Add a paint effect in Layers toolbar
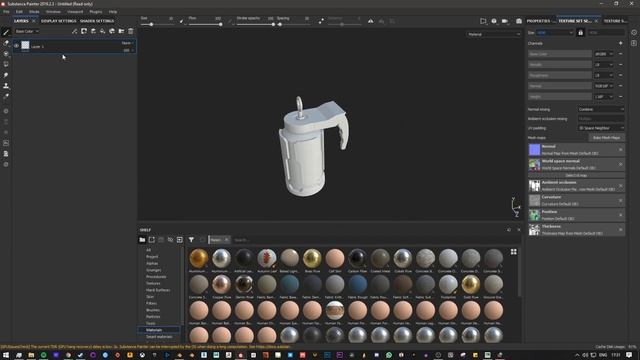The image size is (640, 360). pyautogui.click(x=74, y=31)
